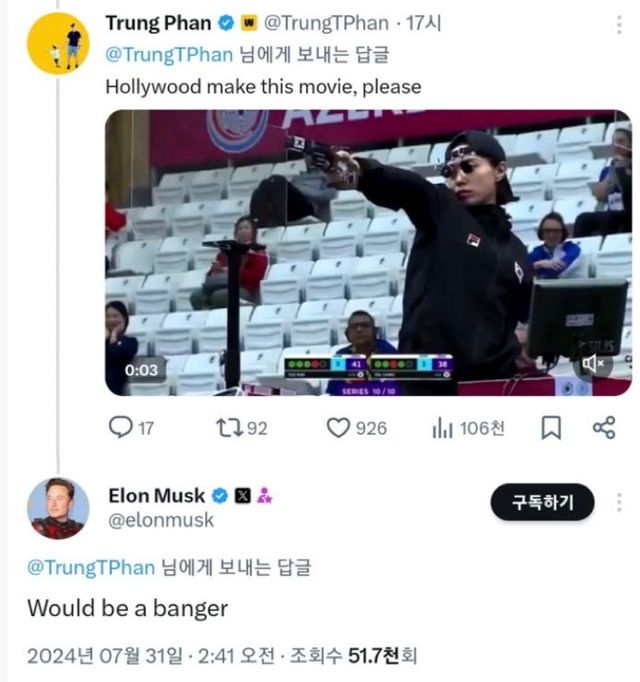Click the @TrungTPhan mention in the top tweet
The image size is (640, 682).
click(170, 55)
